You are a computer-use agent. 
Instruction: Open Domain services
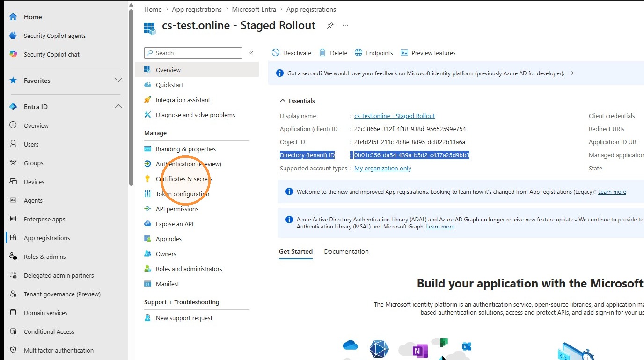pyautogui.click(x=46, y=313)
